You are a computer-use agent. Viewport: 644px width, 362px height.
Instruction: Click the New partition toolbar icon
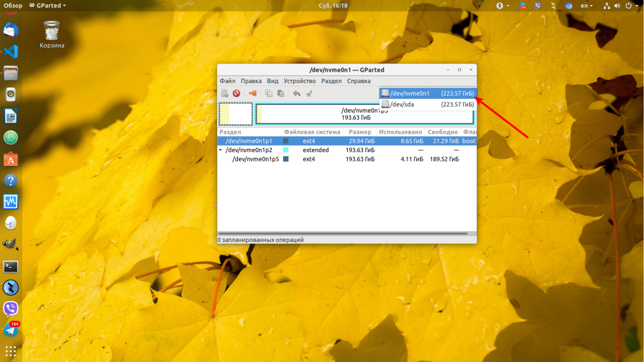pyautogui.click(x=225, y=93)
